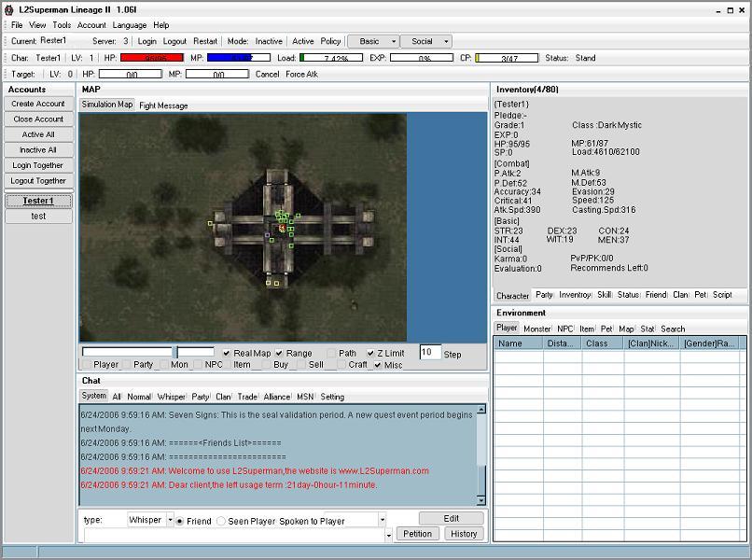
Task: Switch chat to the Trade tab
Action: click(247, 397)
